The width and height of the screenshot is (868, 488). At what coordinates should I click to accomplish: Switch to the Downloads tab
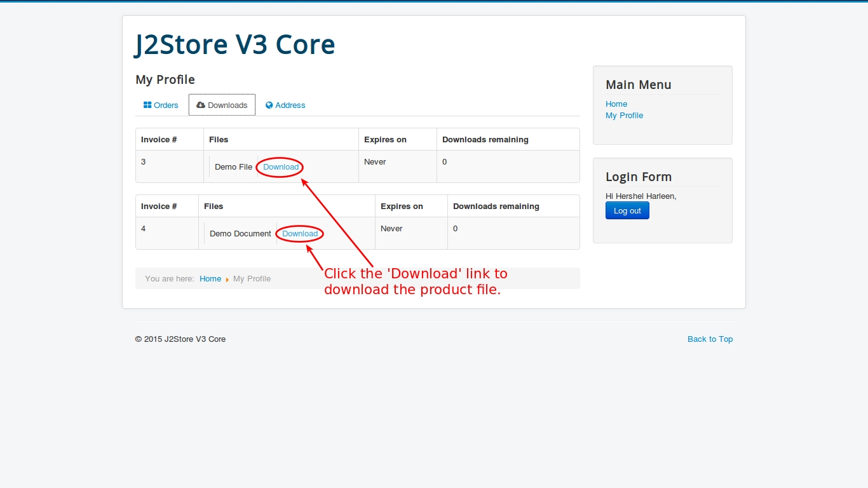222,105
